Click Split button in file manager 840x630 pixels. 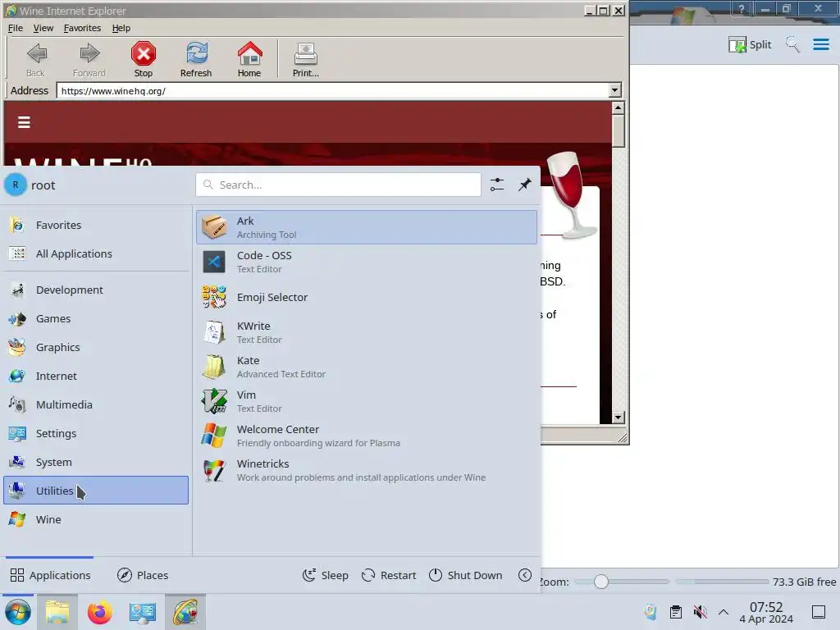point(750,44)
